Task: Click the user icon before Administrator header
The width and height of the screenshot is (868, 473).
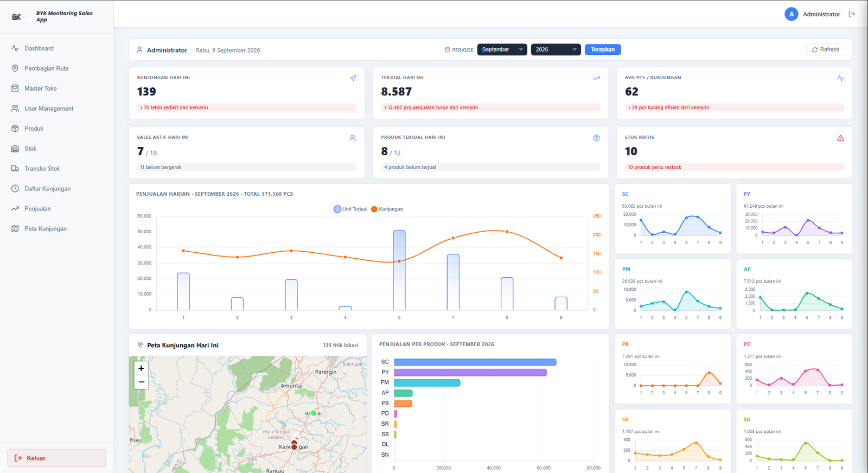Action: click(x=140, y=49)
